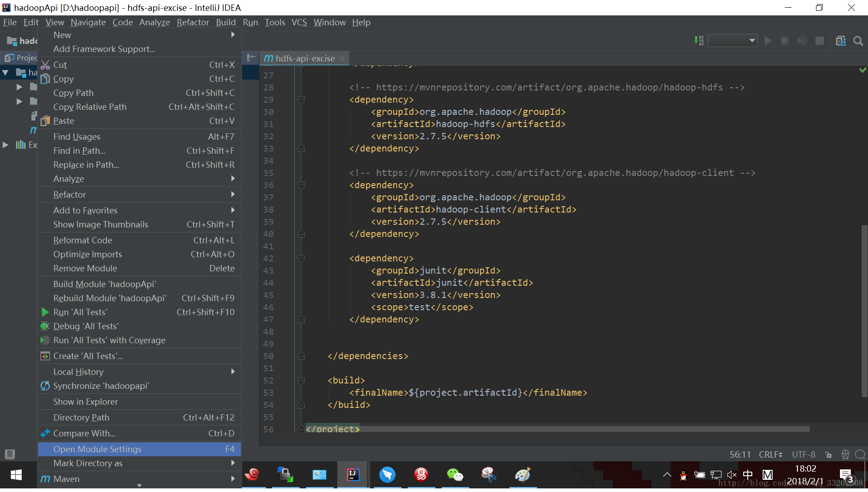Toggle tool windows icon in status bar
868x492 pixels.
(9, 454)
